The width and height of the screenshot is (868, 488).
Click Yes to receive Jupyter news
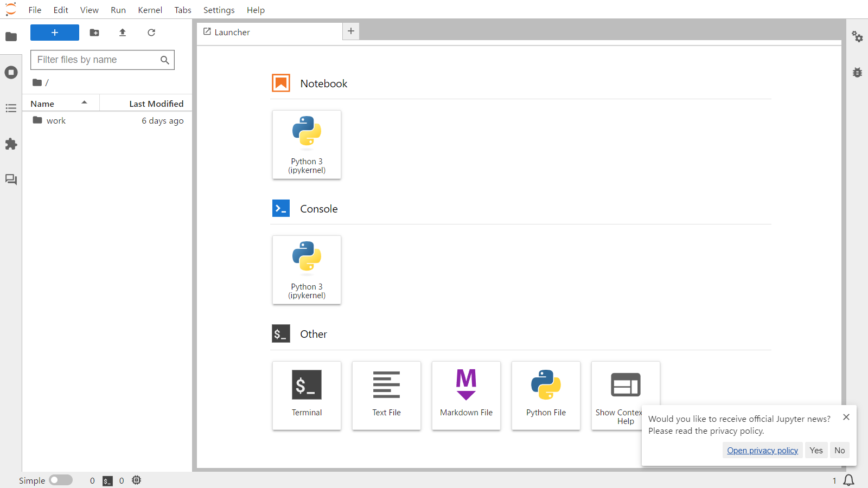click(x=816, y=451)
